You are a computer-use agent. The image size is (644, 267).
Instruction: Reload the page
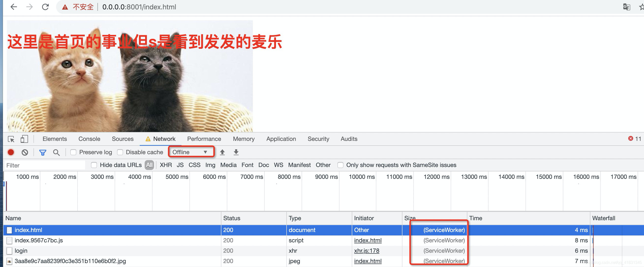(x=45, y=7)
